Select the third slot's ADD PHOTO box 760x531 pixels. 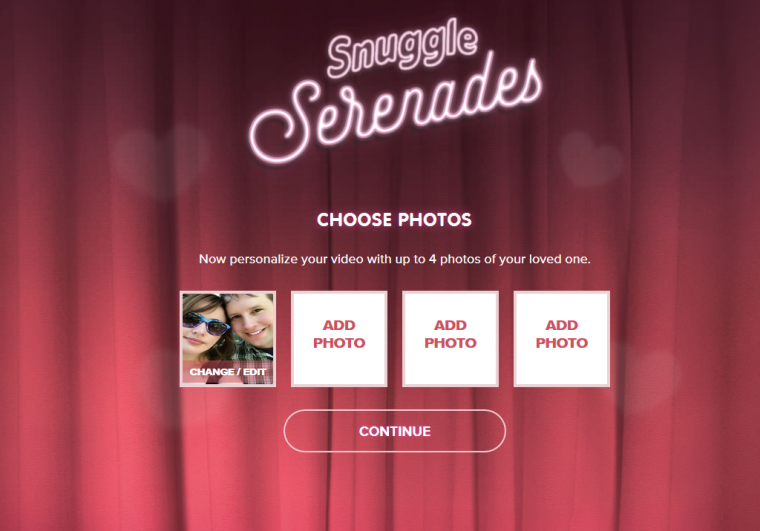(450, 339)
